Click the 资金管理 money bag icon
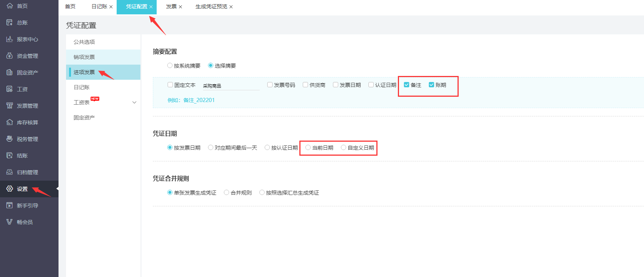Screen dimensions: 644x277 (x=9, y=56)
